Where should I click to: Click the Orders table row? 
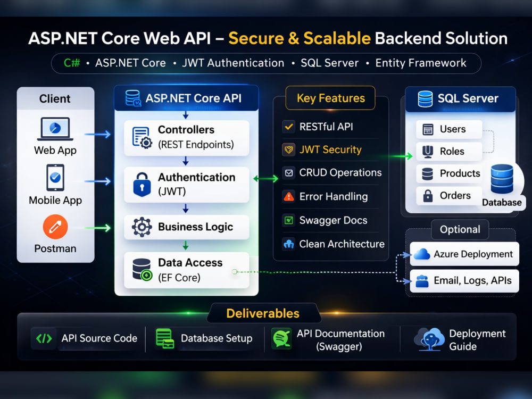click(449, 196)
